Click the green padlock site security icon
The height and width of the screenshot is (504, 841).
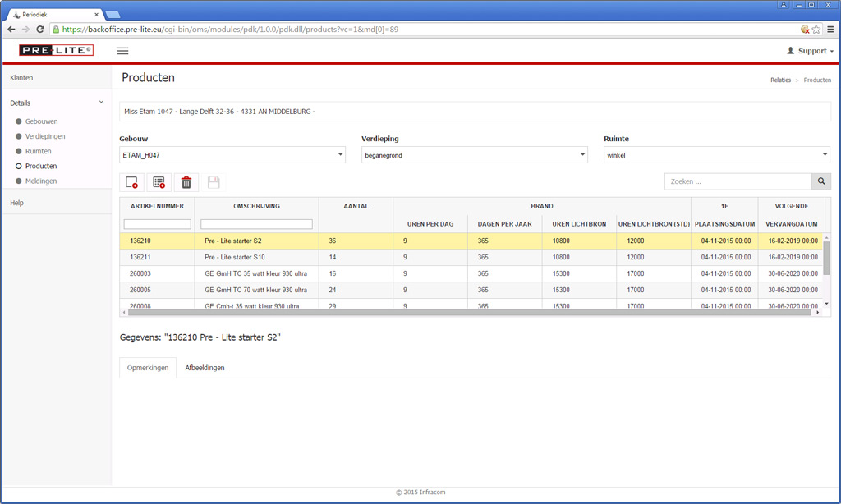pos(57,30)
